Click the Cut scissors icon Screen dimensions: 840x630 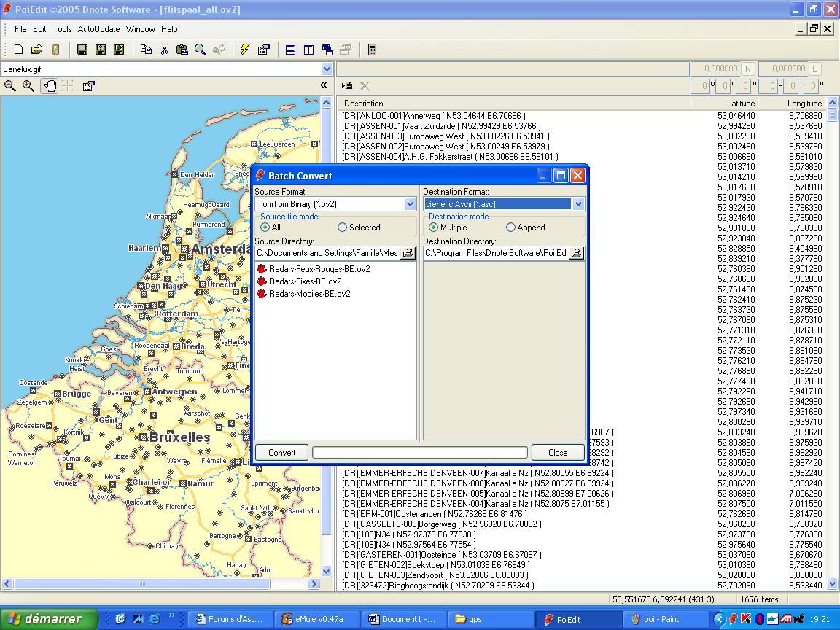coord(164,50)
